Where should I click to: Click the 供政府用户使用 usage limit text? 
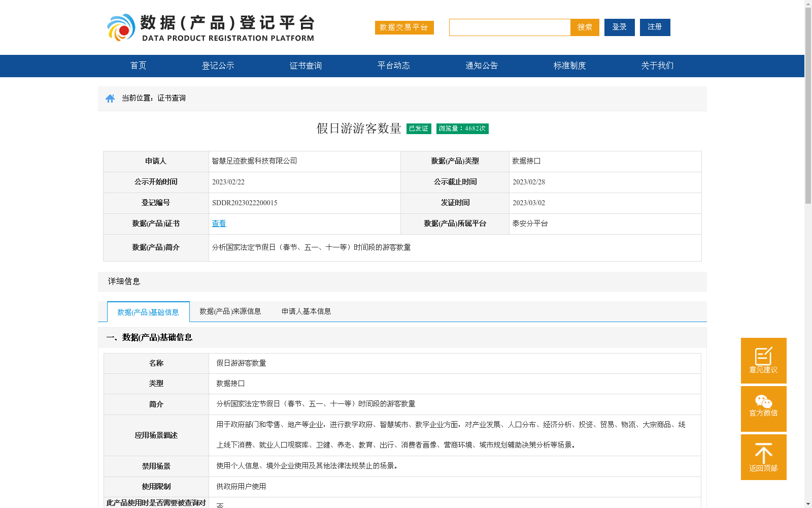pos(241,487)
